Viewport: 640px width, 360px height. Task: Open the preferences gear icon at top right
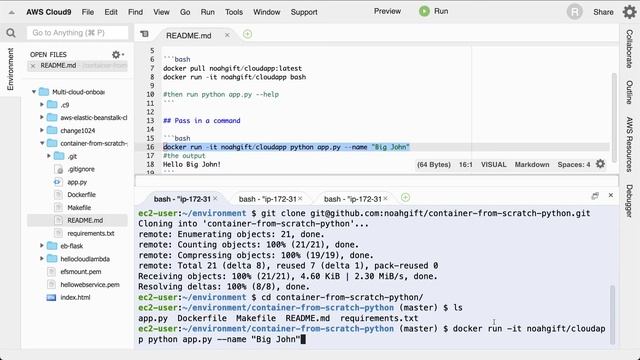[x=629, y=12]
